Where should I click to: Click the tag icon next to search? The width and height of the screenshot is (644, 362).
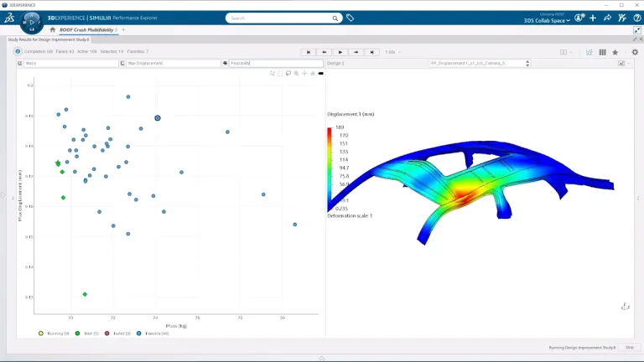(350, 18)
